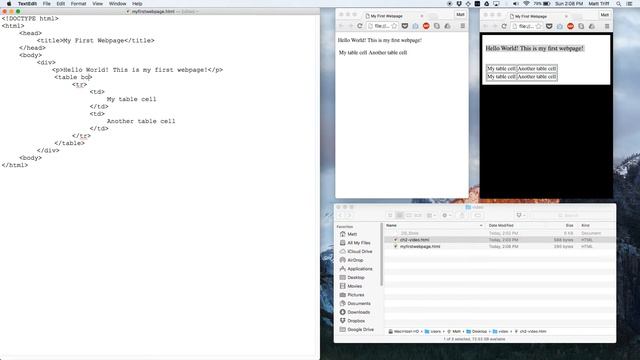Open the Finder arrange-by dropdown
640x360 pixels.
pos(431,215)
